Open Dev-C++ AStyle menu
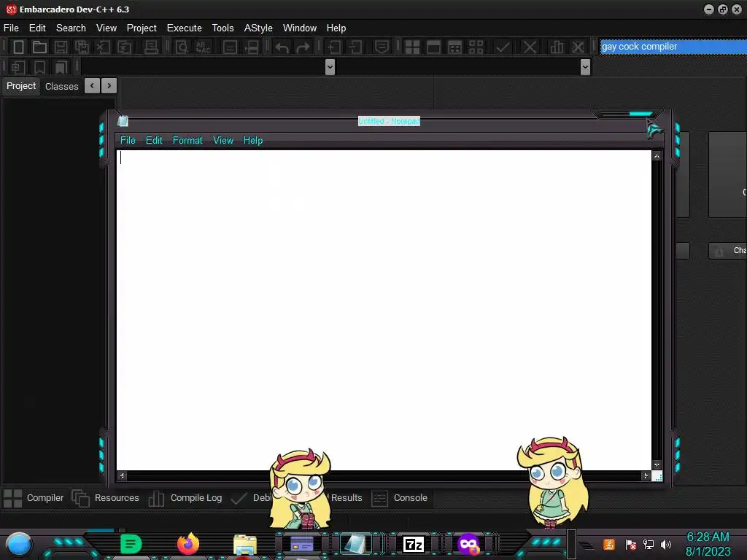 (x=258, y=28)
